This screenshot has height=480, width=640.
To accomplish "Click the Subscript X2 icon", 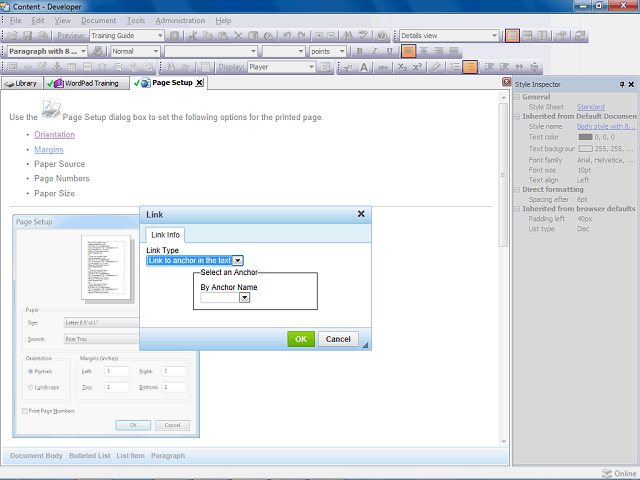I will [x=402, y=67].
